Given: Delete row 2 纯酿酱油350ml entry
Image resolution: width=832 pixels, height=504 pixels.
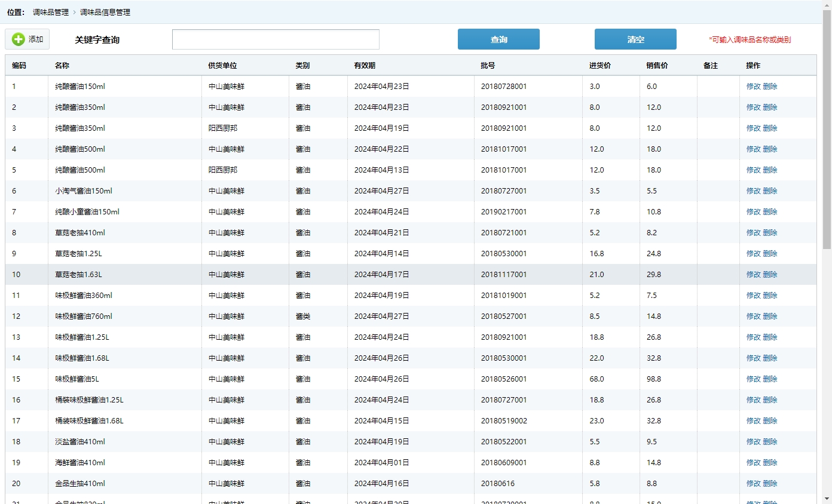Looking at the screenshot, I should click(x=770, y=107).
